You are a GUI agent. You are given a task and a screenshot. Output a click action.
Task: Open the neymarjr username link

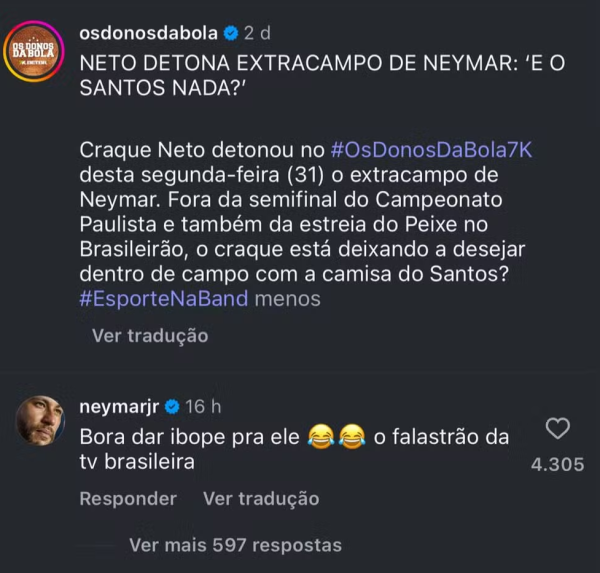(118, 407)
